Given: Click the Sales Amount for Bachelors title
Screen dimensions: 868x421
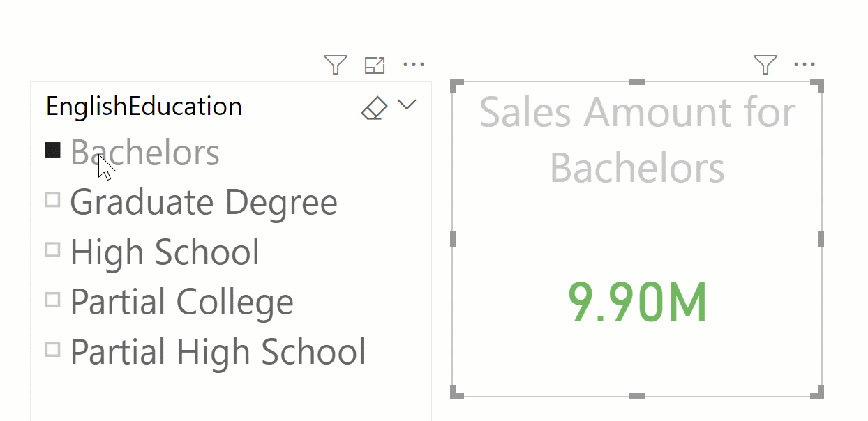Looking at the screenshot, I should (x=638, y=139).
